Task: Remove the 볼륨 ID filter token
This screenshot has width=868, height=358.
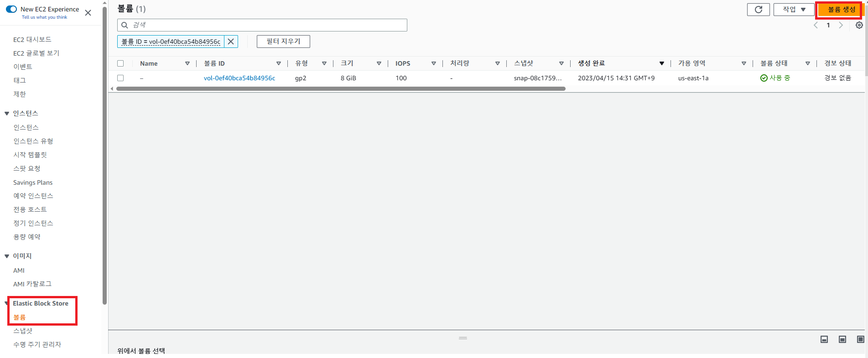Action: (231, 42)
